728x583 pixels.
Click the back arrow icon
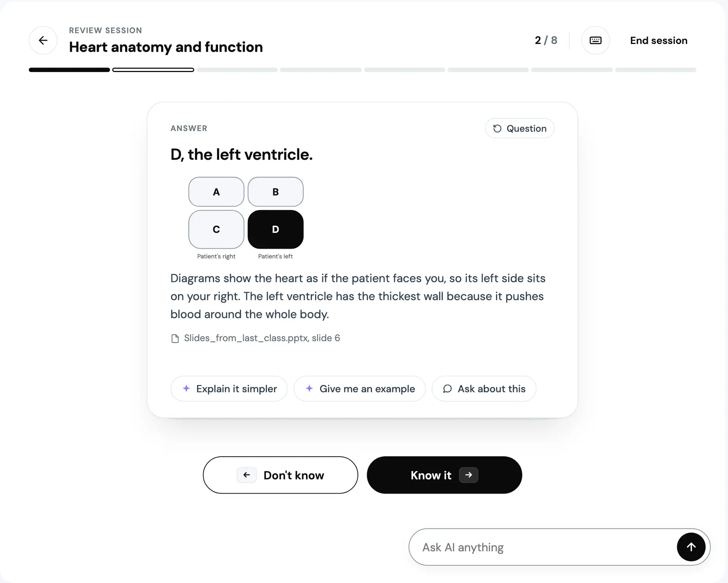(43, 40)
